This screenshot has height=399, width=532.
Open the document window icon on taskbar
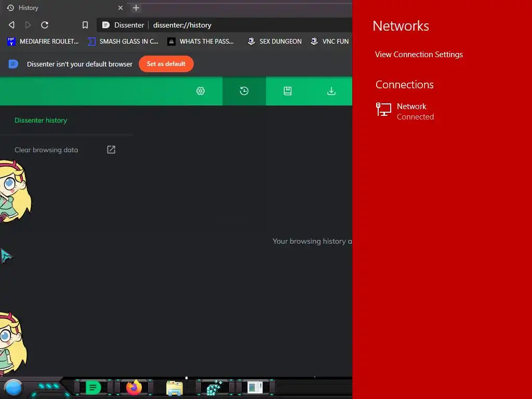pyautogui.click(x=255, y=387)
